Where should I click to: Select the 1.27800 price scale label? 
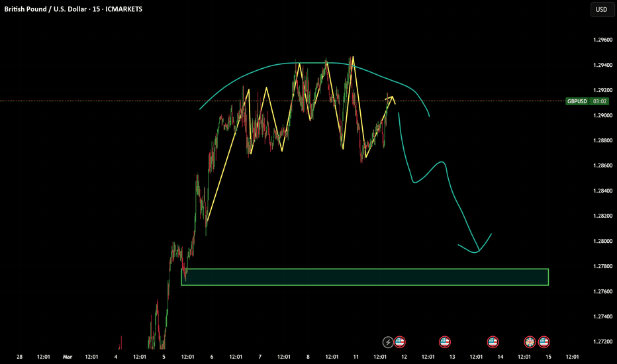[603, 267]
